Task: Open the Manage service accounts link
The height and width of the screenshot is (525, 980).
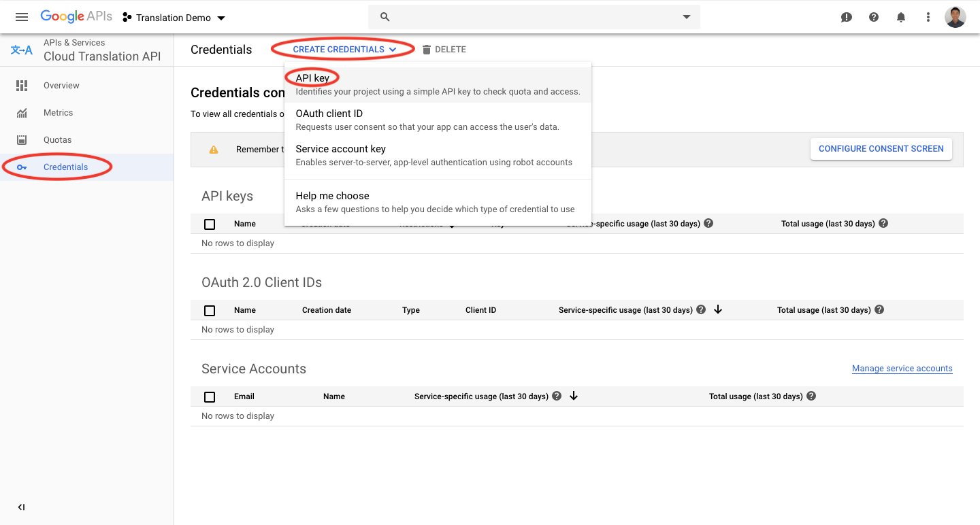Action: pyautogui.click(x=902, y=368)
